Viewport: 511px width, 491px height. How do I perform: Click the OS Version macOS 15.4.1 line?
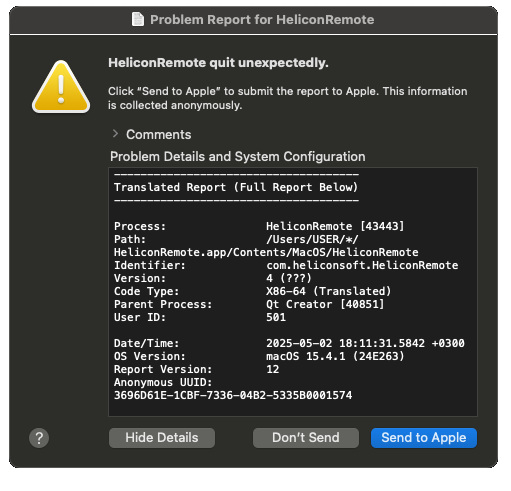[259, 356]
